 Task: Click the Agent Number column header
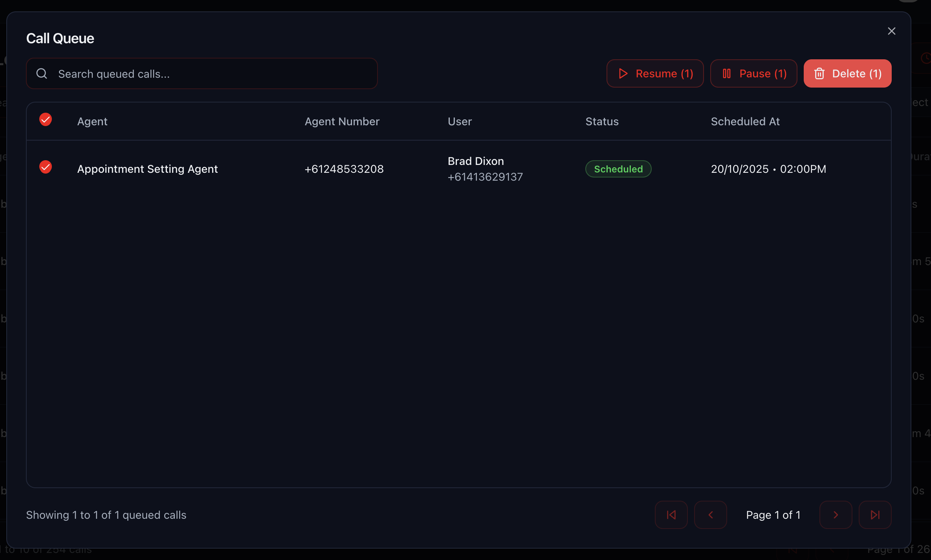point(342,121)
